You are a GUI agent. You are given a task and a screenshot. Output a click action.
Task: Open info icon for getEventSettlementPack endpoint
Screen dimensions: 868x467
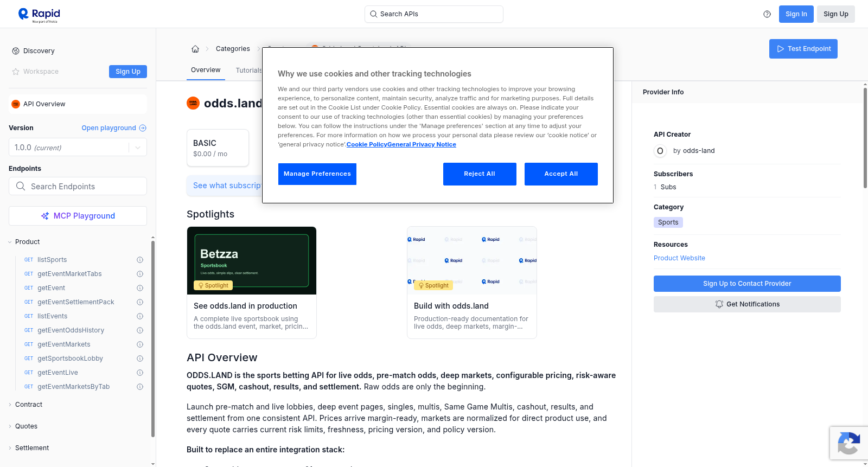click(x=140, y=302)
